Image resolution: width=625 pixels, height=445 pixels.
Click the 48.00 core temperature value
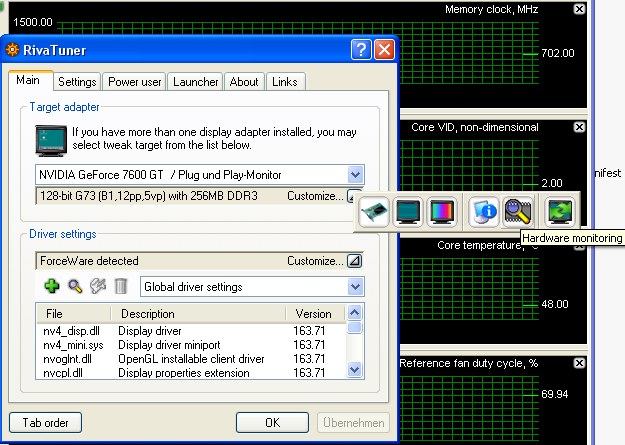coord(555,304)
